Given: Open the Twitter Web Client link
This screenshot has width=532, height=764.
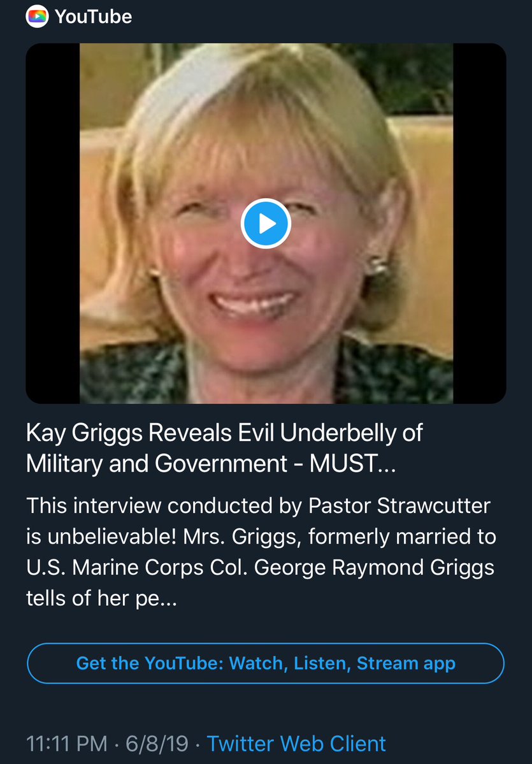Looking at the screenshot, I should [x=296, y=743].
